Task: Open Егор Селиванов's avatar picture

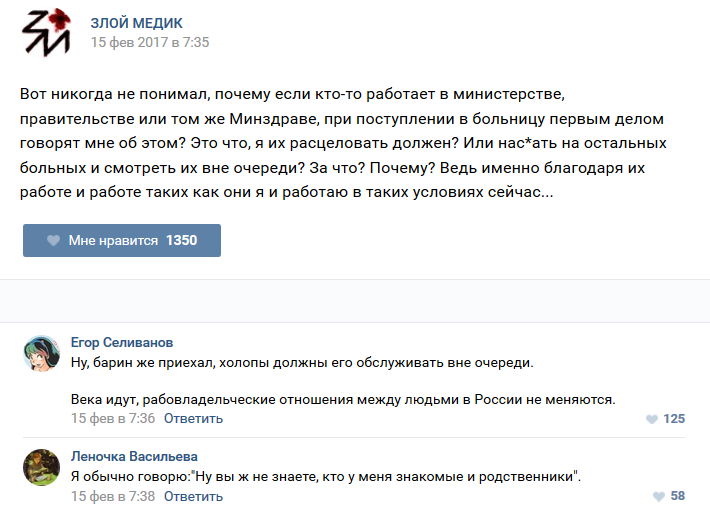Action: 41,354
